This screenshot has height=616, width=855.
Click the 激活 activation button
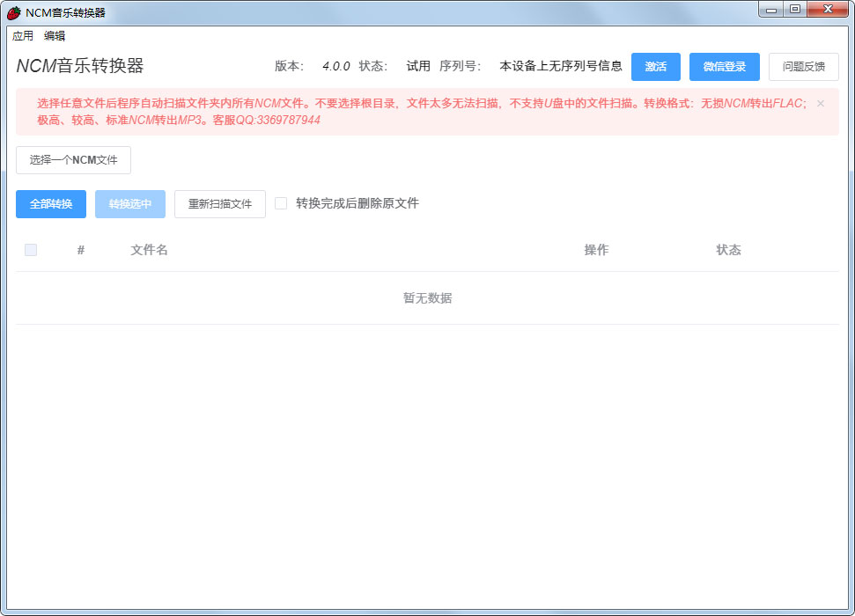click(655, 66)
